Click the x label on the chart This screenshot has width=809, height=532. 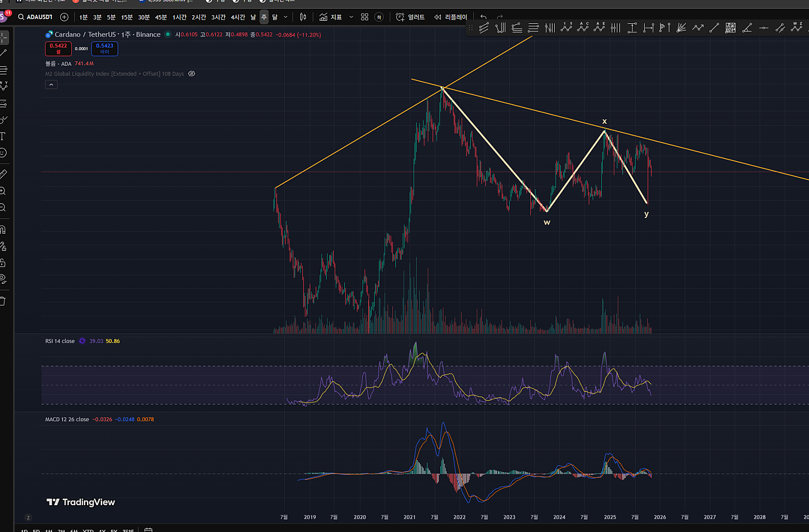coord(604,121)
